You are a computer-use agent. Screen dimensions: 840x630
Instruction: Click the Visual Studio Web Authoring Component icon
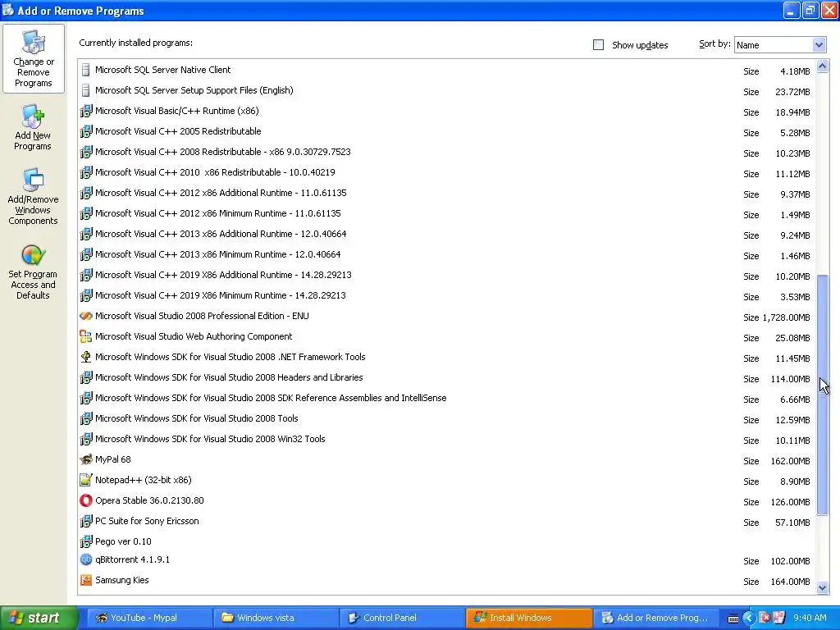(x=85, y=336)
